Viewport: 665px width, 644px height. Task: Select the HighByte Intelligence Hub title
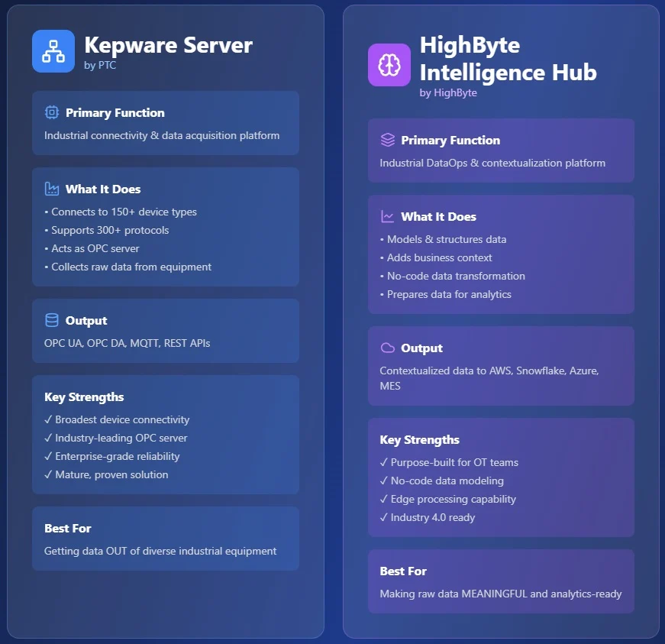pos(508,59)
